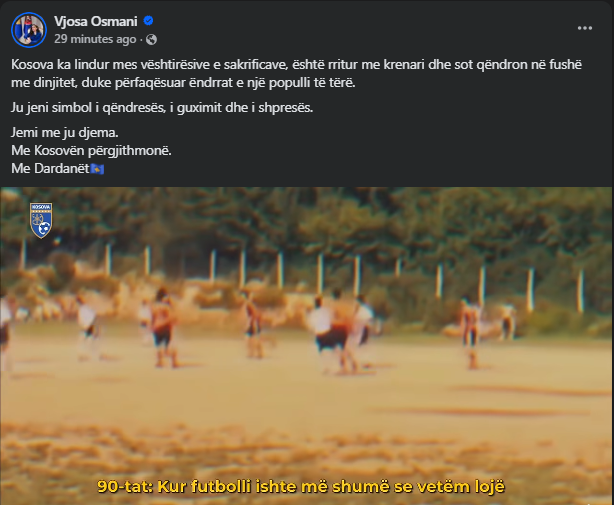Open the three-dot post options menu

pos(585,28)
